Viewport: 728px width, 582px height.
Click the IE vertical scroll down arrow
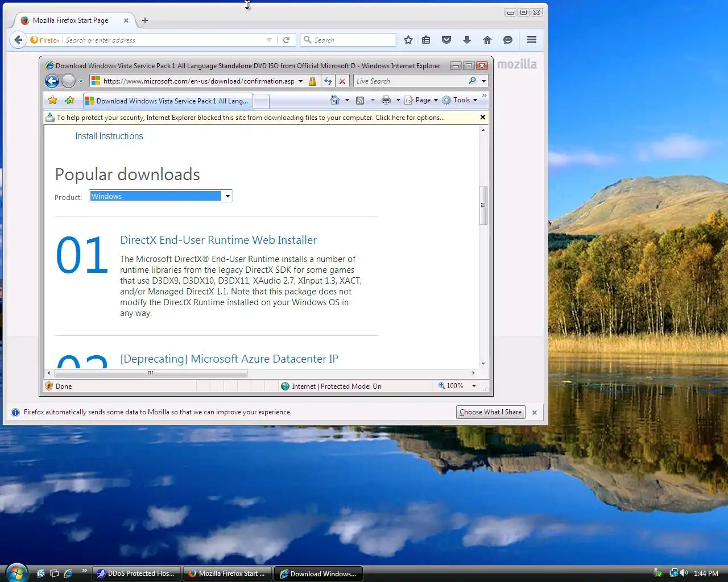coord(483,363)
